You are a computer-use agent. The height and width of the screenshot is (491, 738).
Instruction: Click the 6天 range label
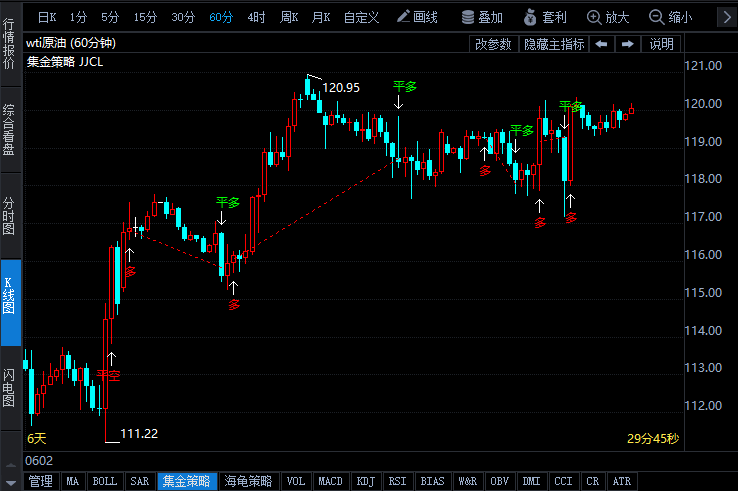[x=36, y=439]
